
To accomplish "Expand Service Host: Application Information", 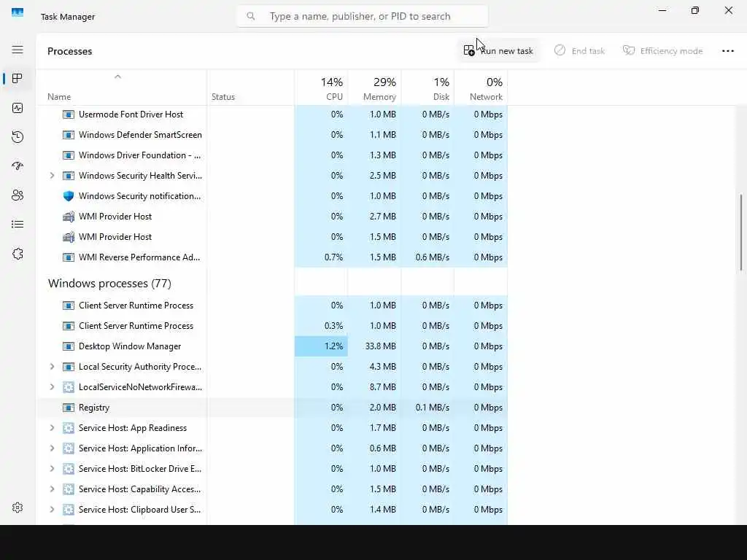I will [52, 448].
